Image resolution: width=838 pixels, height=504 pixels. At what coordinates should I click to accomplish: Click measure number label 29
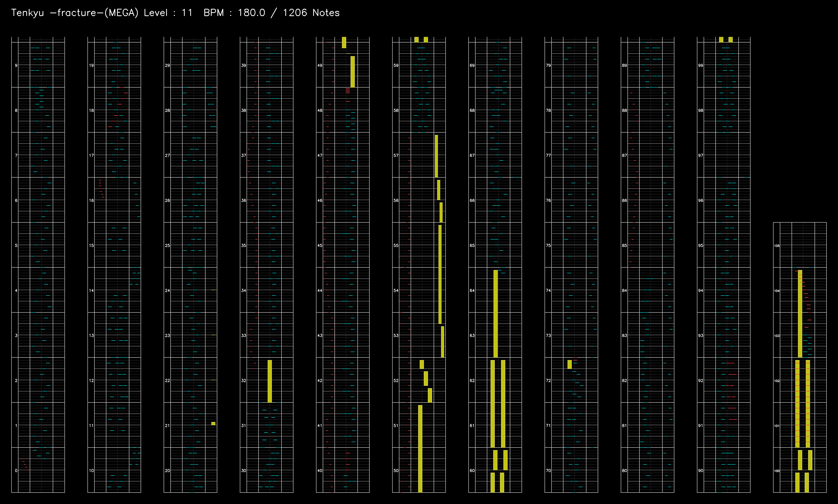click(x=167, y=65)
